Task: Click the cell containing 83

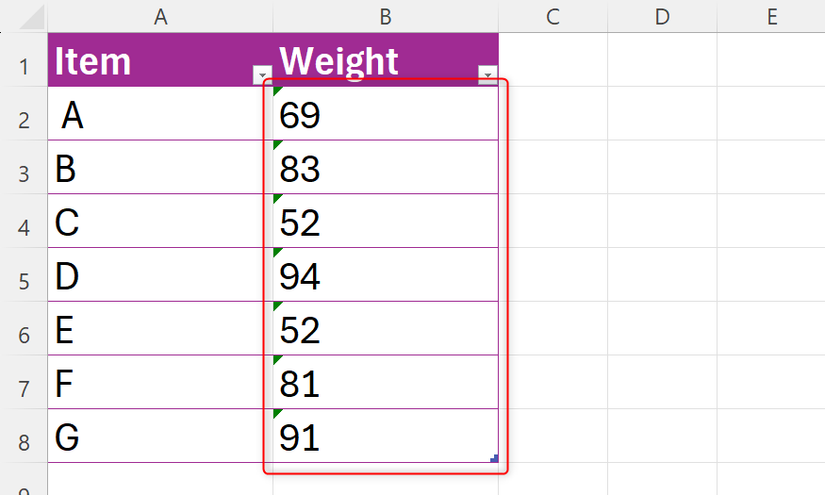Action: click(385, 168)
